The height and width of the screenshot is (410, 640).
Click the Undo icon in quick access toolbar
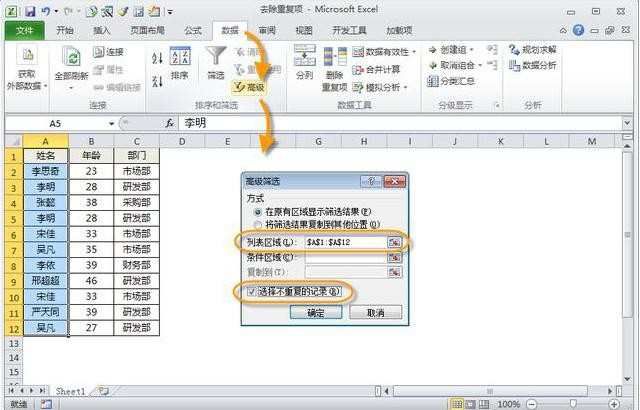[45, 11]
